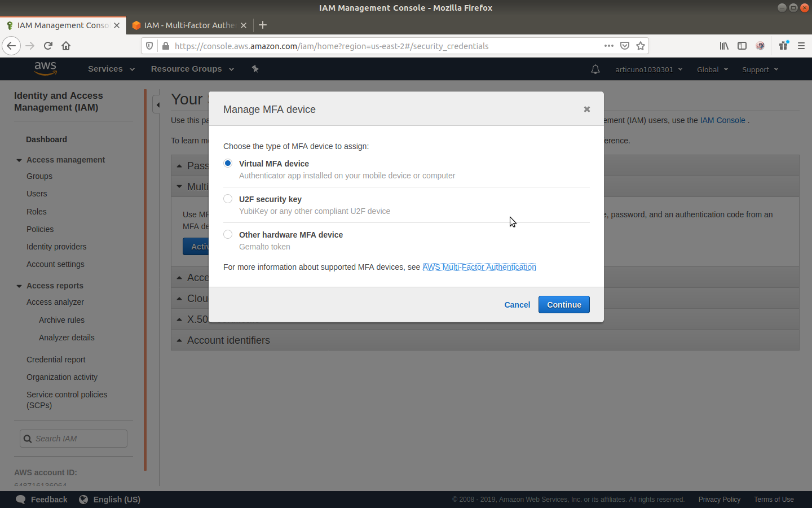812x508 pixels.
Task: Open the Resource Groups dropdown
Action: [192, 69]
